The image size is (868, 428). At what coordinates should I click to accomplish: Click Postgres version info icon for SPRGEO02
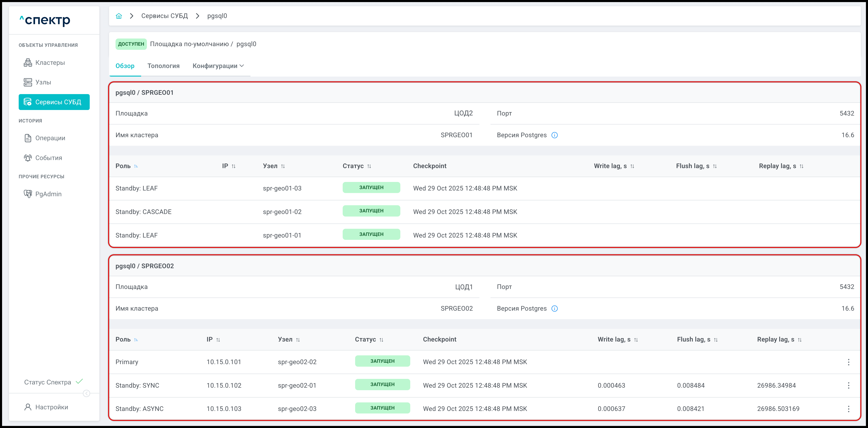click(554, 309)
